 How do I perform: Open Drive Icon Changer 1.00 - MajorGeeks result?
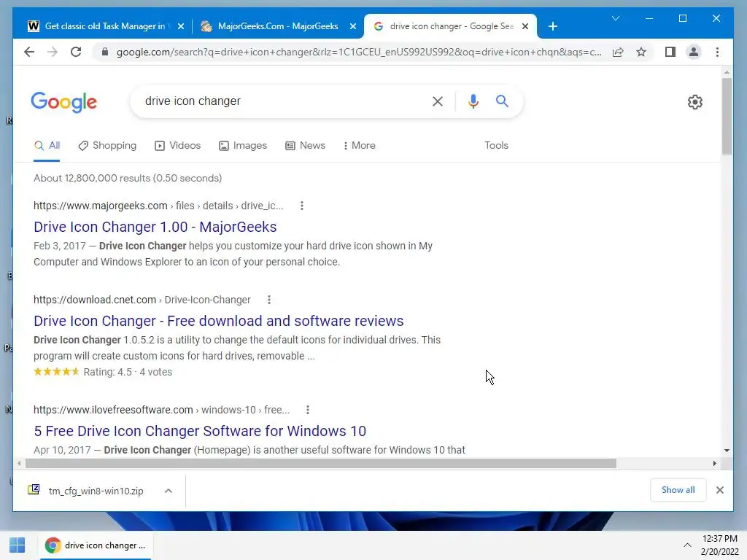[x=155, y=227]
